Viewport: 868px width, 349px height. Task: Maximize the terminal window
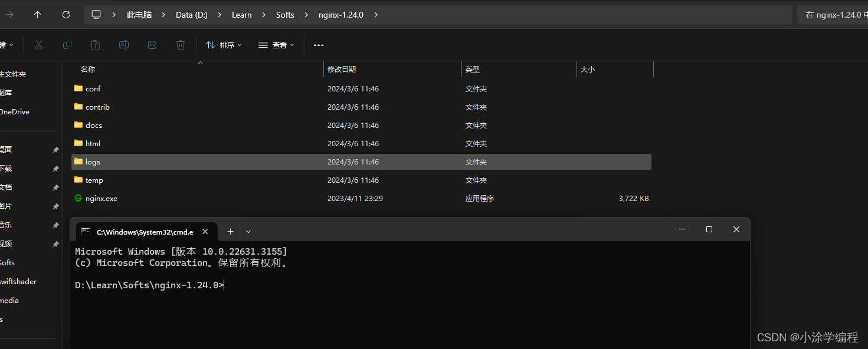709,229
